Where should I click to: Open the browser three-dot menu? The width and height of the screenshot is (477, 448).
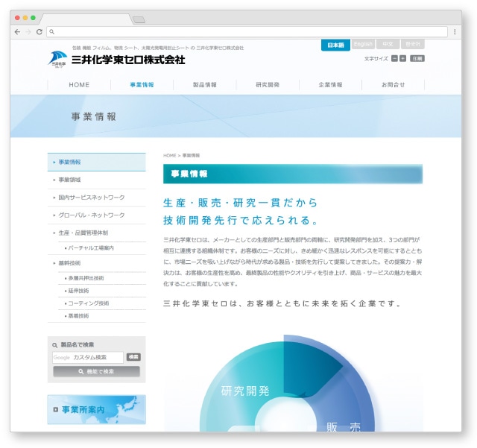point(455,31)
